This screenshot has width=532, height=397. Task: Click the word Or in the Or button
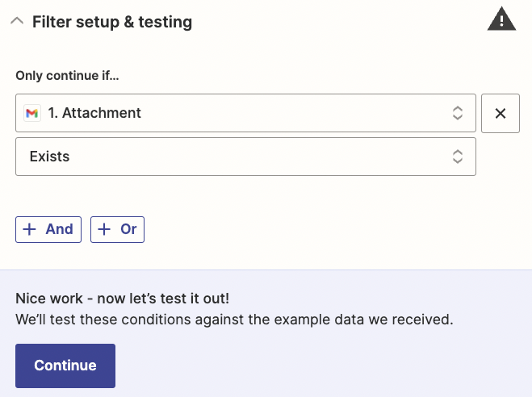click(x=128, y=229)
